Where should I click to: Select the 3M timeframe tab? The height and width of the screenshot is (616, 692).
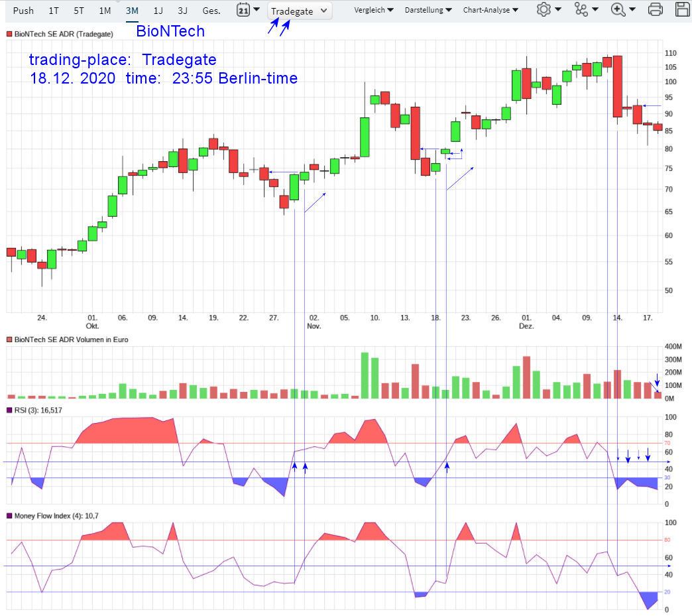132,11
